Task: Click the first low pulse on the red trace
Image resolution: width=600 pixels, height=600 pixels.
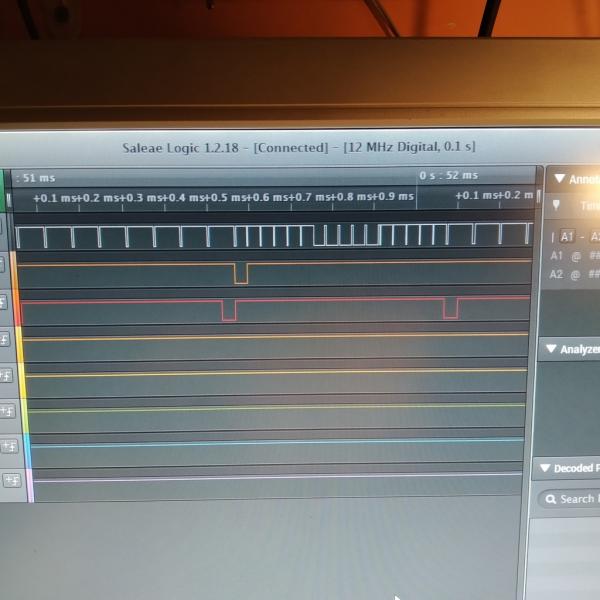Action: click(x=229, y=310)
